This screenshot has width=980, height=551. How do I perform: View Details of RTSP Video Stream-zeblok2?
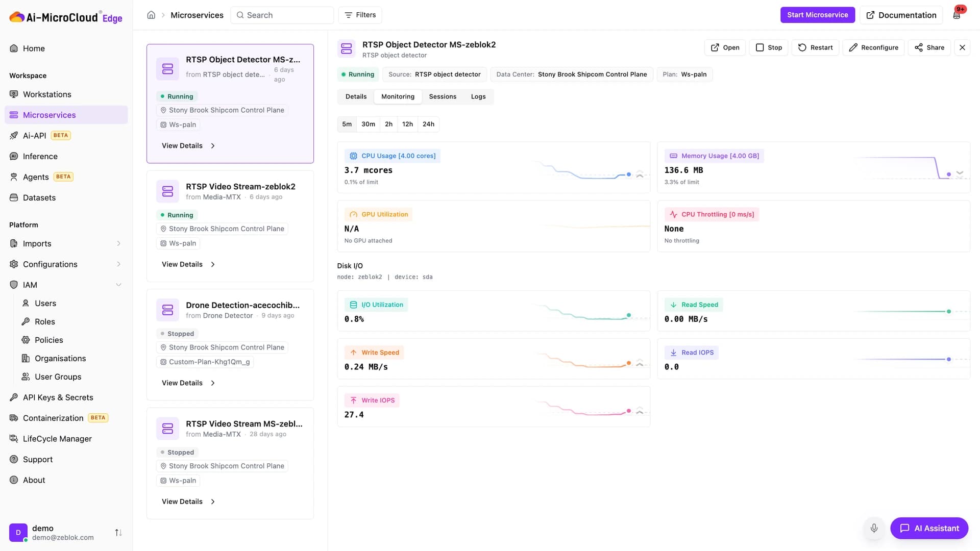[188, 264]
